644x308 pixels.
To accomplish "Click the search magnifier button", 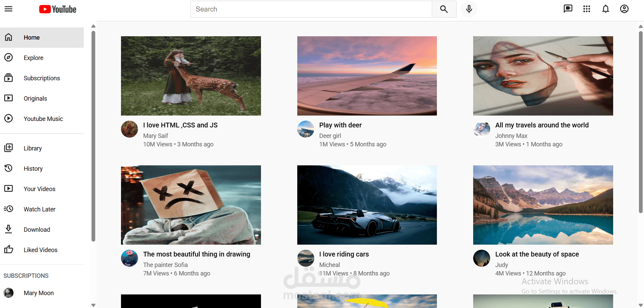I will (x=444, y=9).
